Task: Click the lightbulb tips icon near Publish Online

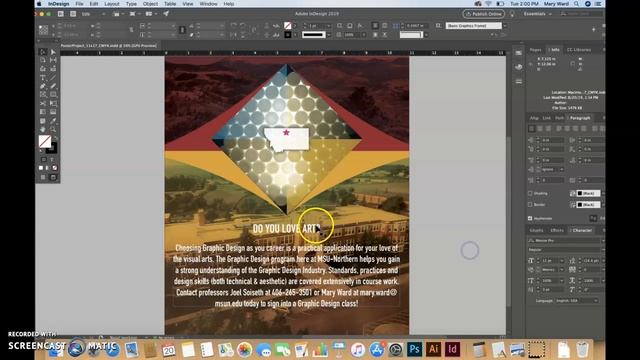Action: click(512, 14)
